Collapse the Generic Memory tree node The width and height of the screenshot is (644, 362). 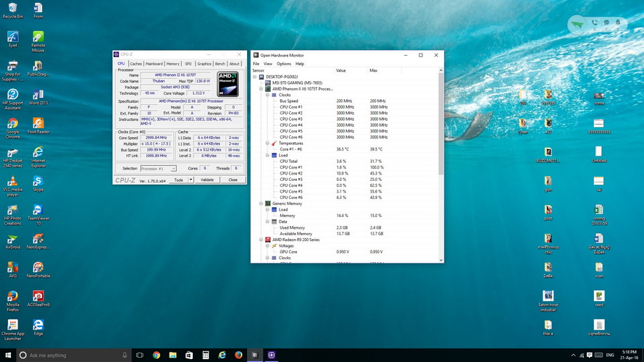262,203
